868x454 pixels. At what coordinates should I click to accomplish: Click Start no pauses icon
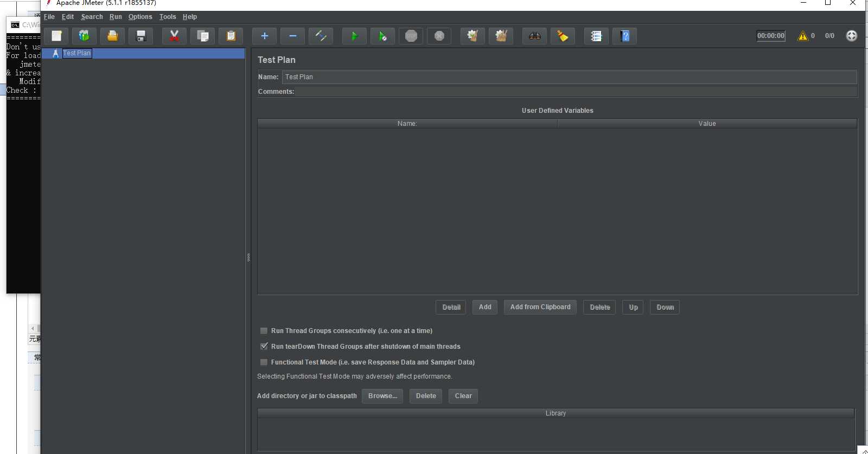tap(382, 36)
